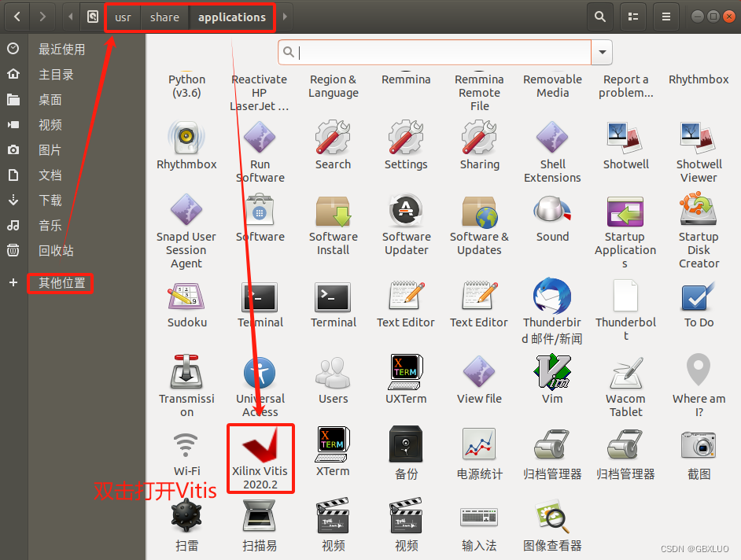Click the back navigation arrow

click(17, 17)
